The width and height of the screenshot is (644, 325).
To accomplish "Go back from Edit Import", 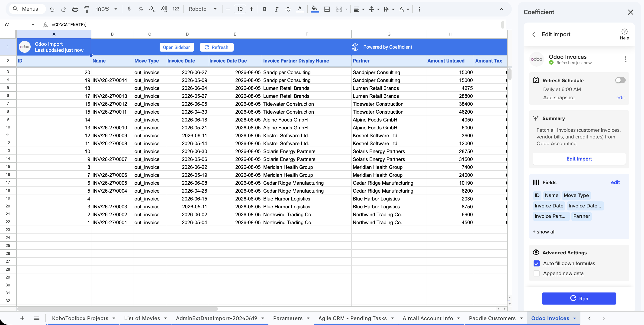I will (x=533, y=35).
